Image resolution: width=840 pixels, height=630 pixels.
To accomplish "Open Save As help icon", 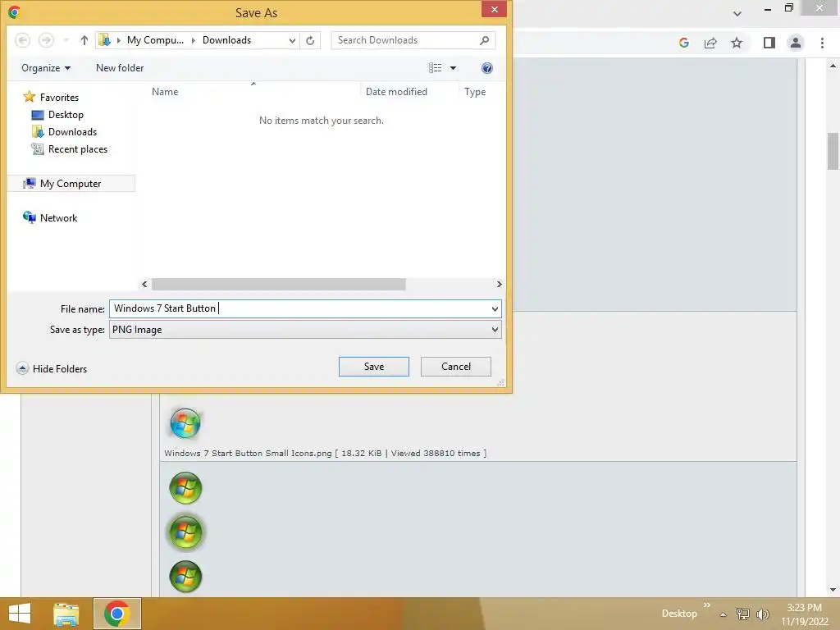I will coord(487,68).
